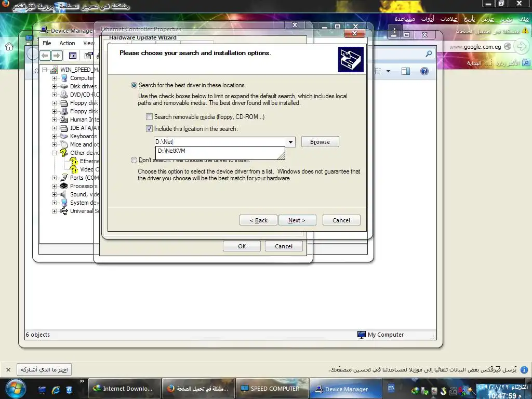Viewport: 532px width, 399px height.
Task: Select 'Search for the best driver' radio button
Action: click(134, 85)
